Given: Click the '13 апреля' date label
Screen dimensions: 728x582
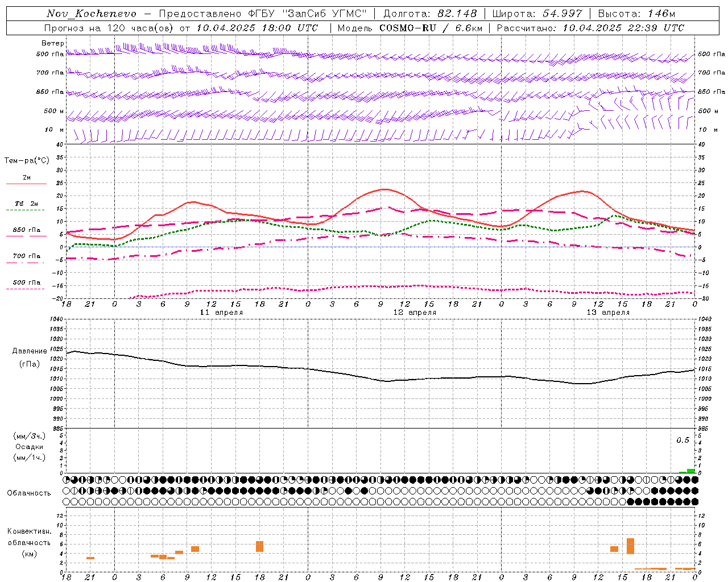Looking at the screenshot, I should 608,313.
